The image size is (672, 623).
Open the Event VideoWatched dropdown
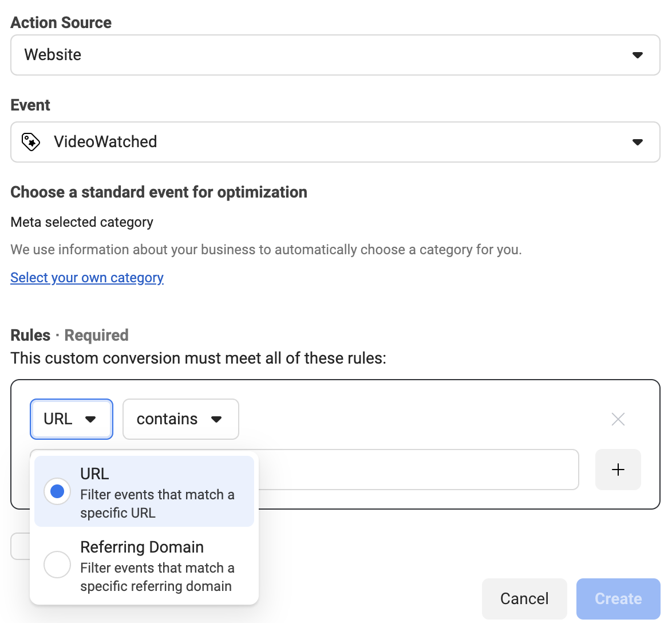(x=335, y=142)
